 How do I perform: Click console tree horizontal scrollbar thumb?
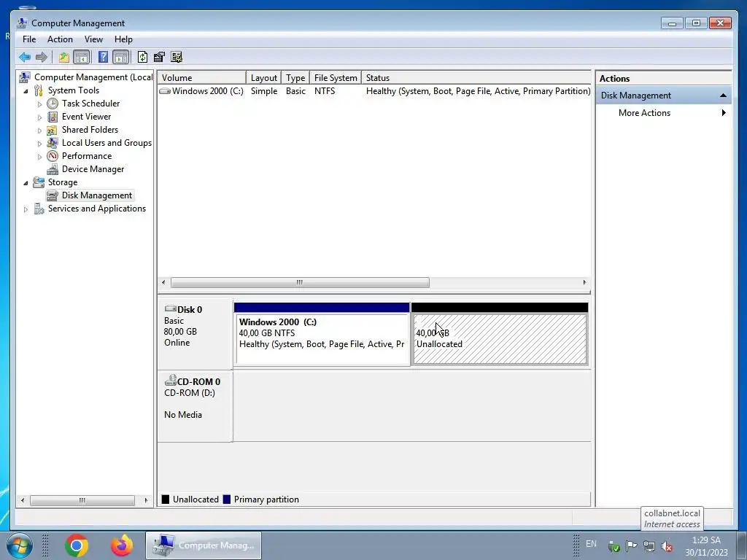82,500
